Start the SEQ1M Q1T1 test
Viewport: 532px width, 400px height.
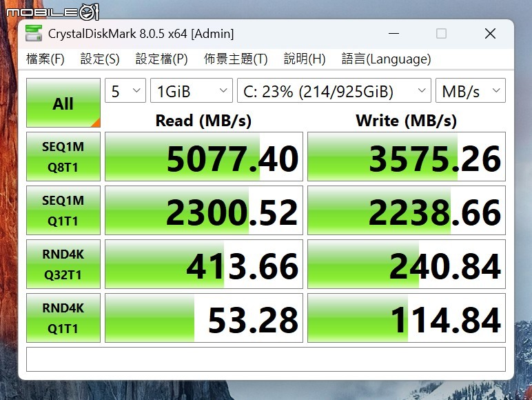pos(63,210)
